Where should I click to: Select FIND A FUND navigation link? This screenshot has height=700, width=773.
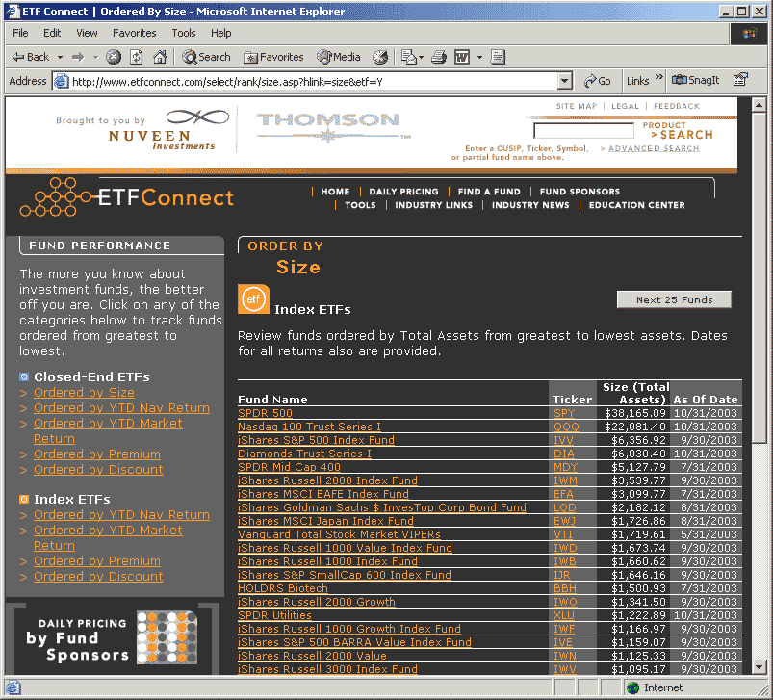coord(488,192)
